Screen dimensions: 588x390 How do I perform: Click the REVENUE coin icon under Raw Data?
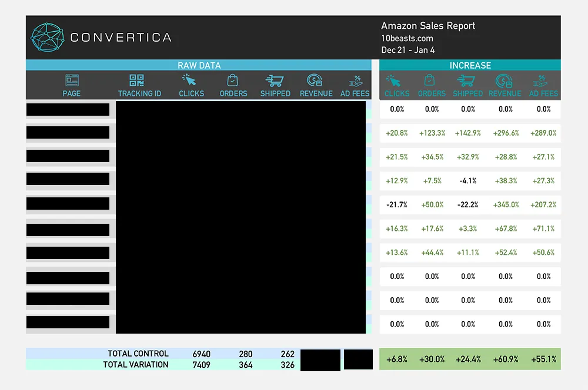(314, 80)
